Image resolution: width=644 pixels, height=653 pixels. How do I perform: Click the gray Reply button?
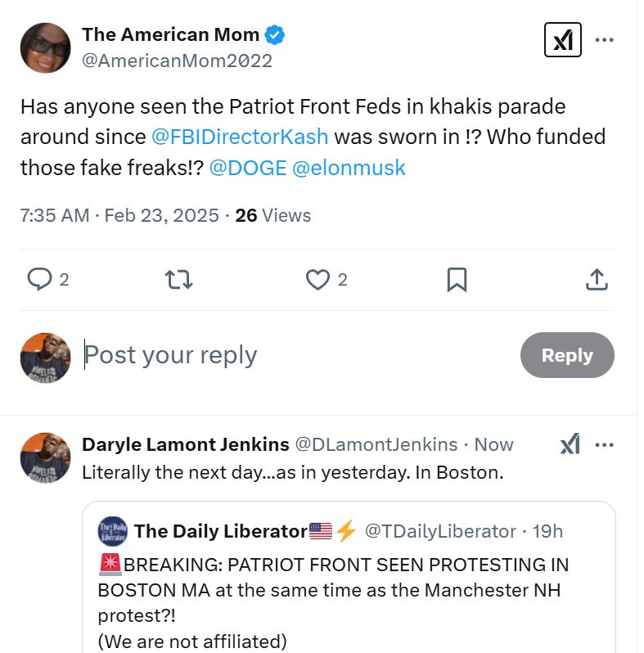point(566,355)
